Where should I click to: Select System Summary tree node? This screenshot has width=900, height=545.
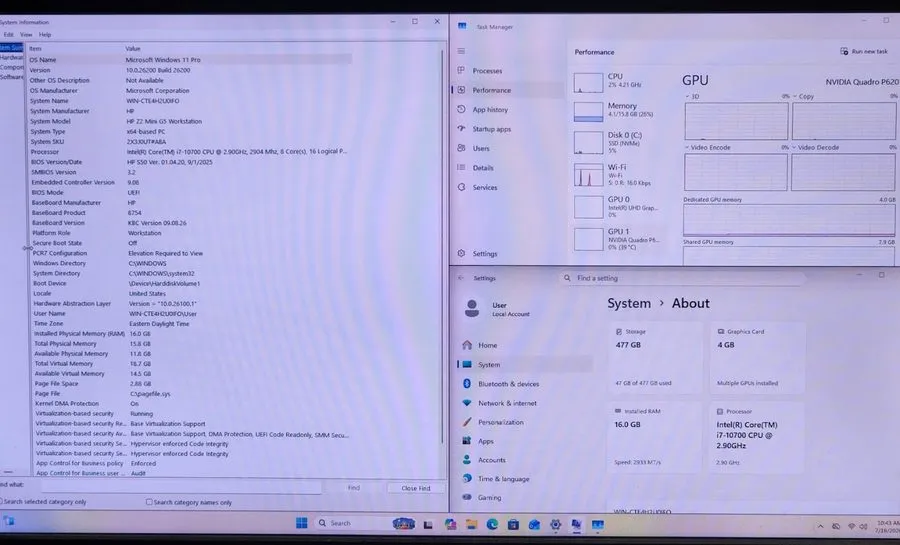tap(11, 48)
